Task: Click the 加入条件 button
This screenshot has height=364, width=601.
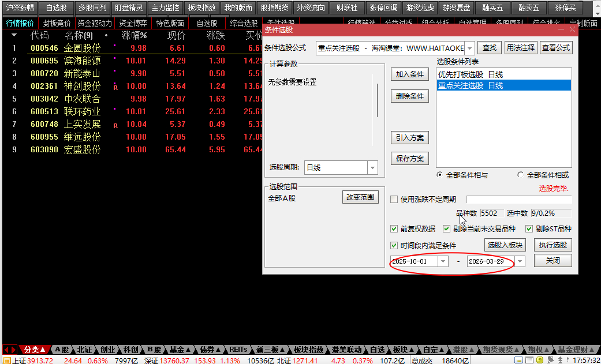Action: coord(410,74)
